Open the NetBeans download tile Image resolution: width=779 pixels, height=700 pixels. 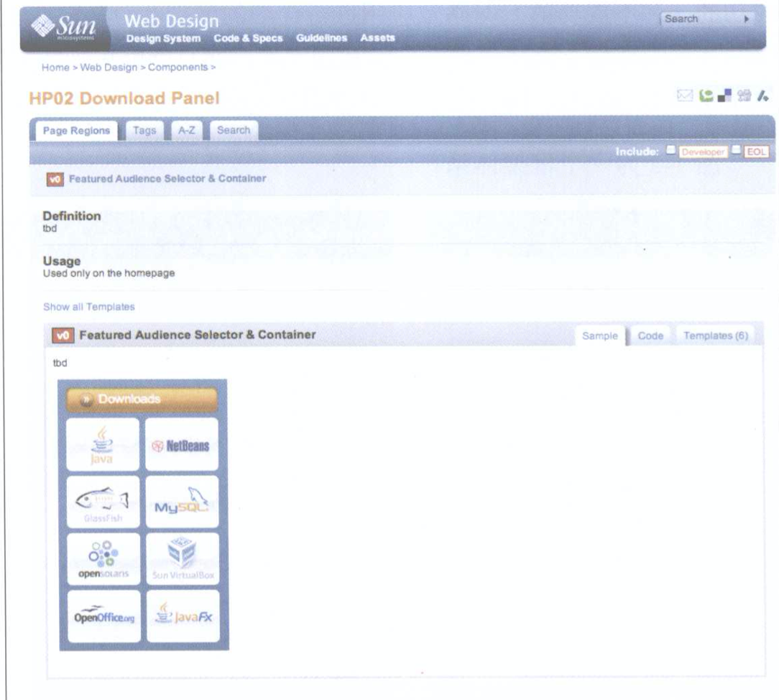[182, 445]
